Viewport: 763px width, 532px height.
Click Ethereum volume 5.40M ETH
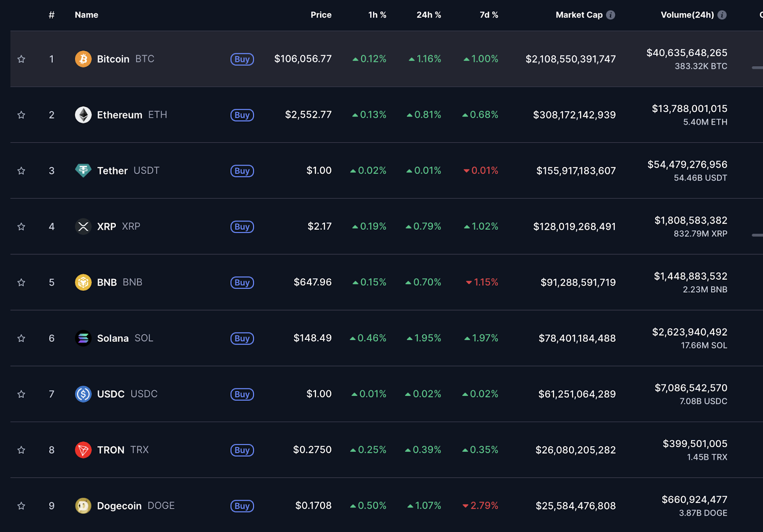pyautogui.click(x=705, y=122)
